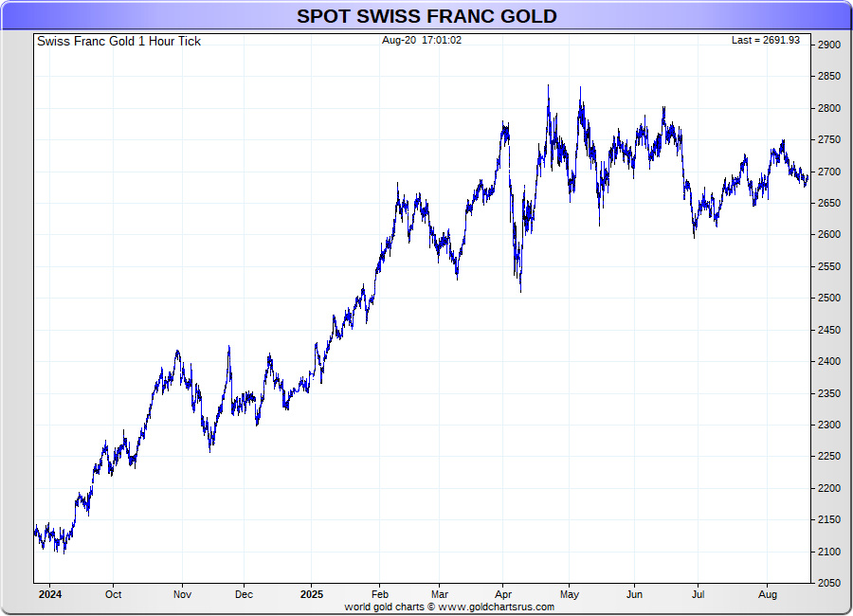This screenshot has height=616, width=853.
Task: Click the Oct label on time axis
Action: pyautogui.click(x=113, y=594)
